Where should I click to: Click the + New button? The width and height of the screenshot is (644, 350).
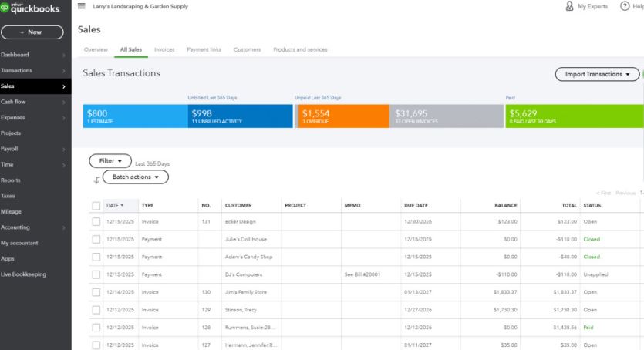point(32,32)
